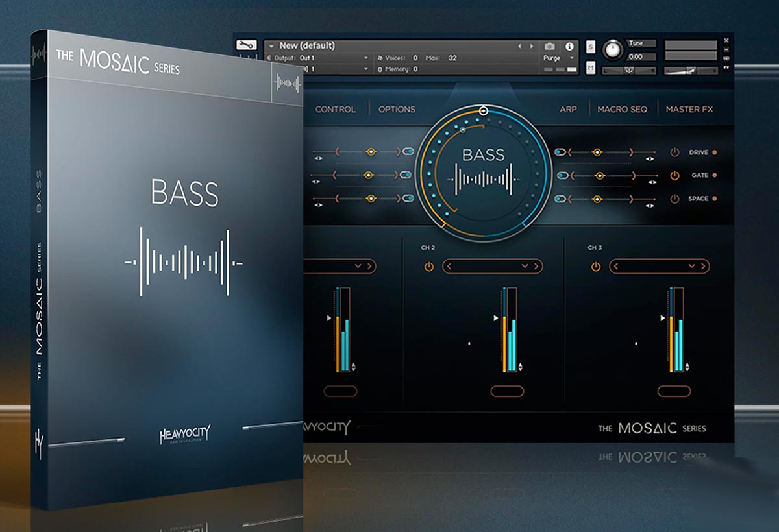The height and width of the screenshot is (532, 779).
Task: Click range arrows beside the DRIVE slider
Action: click(x=651, y=158)
